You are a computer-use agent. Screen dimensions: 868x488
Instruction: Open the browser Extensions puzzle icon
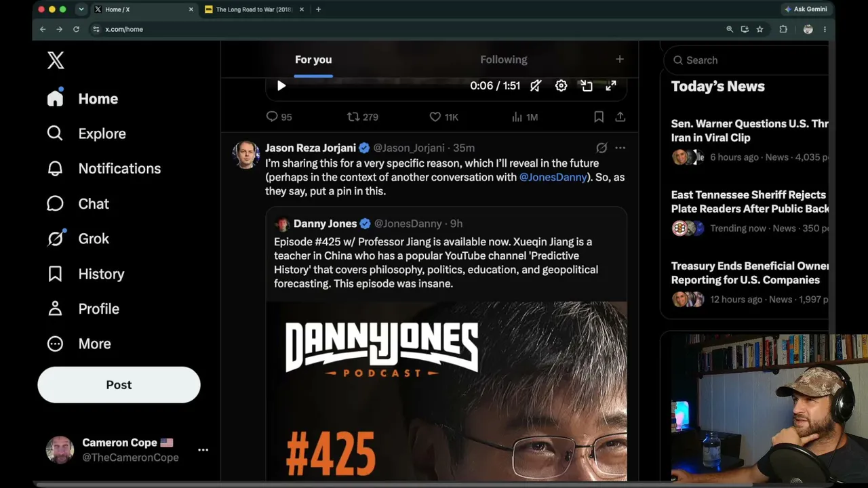[783, 29]
